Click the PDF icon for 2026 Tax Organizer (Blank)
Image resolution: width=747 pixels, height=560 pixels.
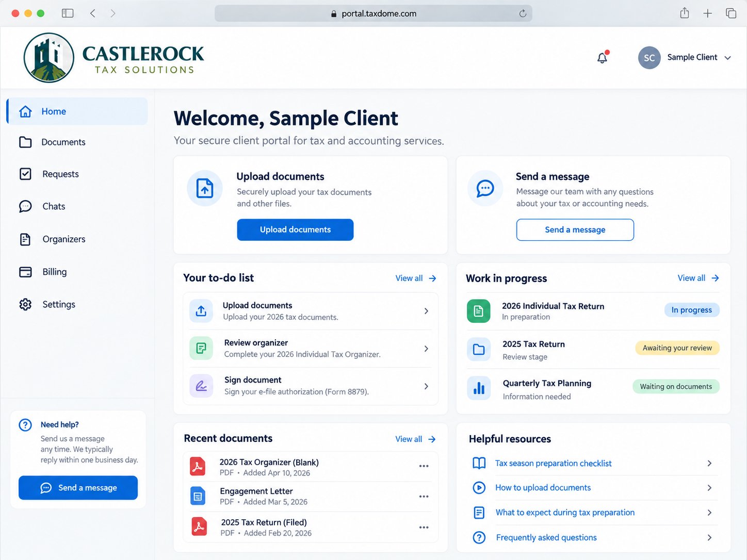tap(197, 466)
